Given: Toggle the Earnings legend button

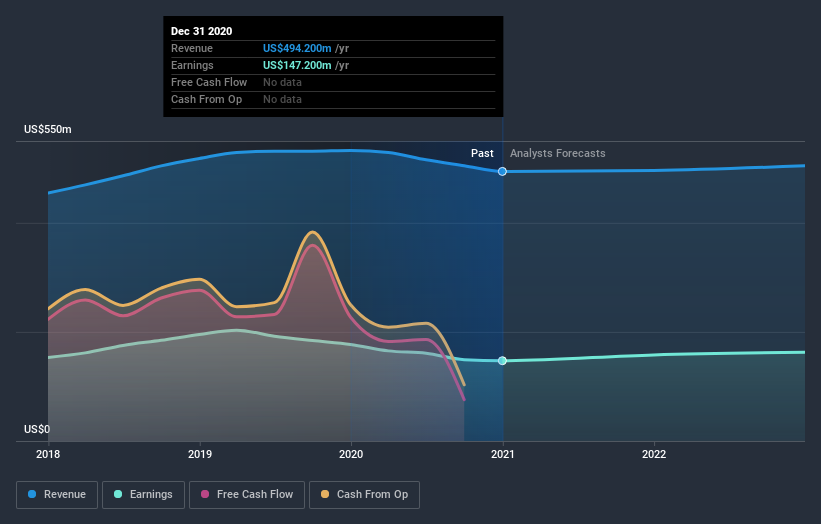Looking at the screenshot, I should point(143,495).
